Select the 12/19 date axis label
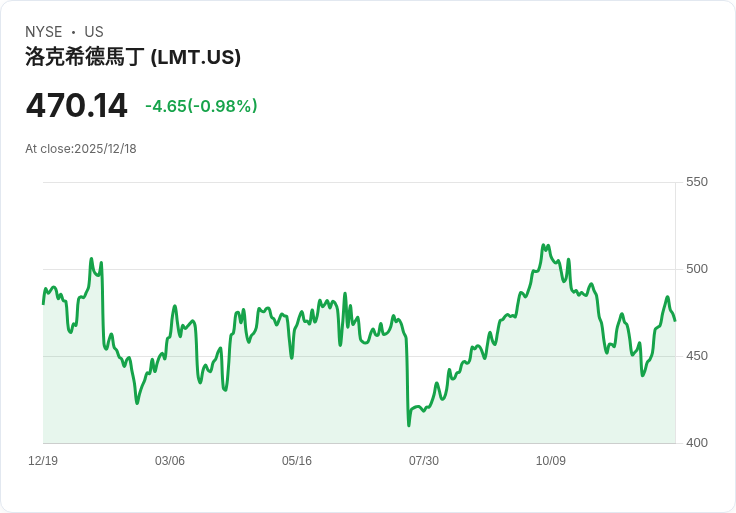Screen dimensions: 736x513 (43, 461)
